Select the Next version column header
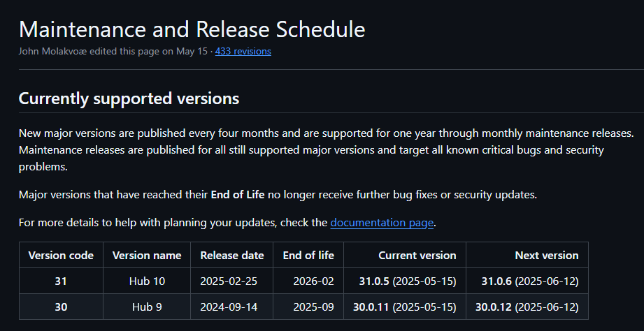The image size is (644, 331). click(x=527, y=255)
